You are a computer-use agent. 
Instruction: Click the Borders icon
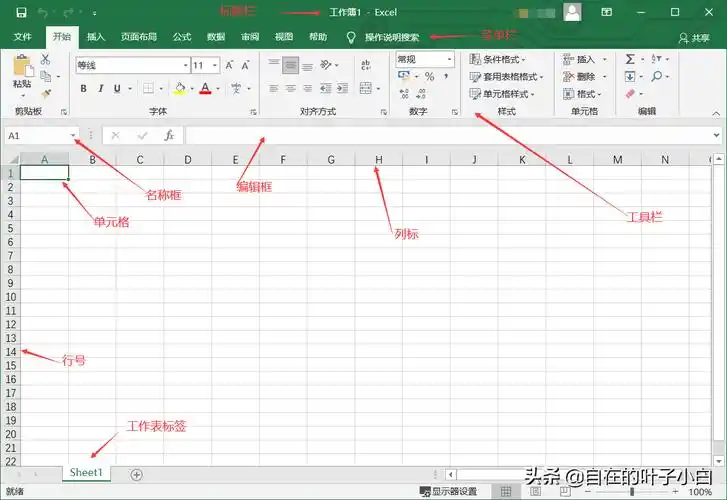tap(148, 88)
